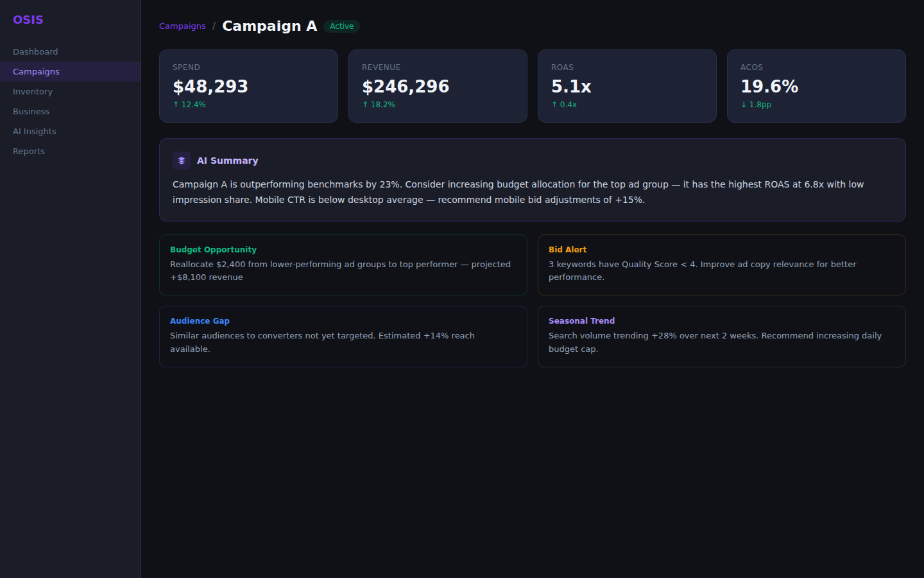The height and width of the screenshot is (578, 924).
Task: Click the Audience Gap insight card
Action: tap(343, 337)
